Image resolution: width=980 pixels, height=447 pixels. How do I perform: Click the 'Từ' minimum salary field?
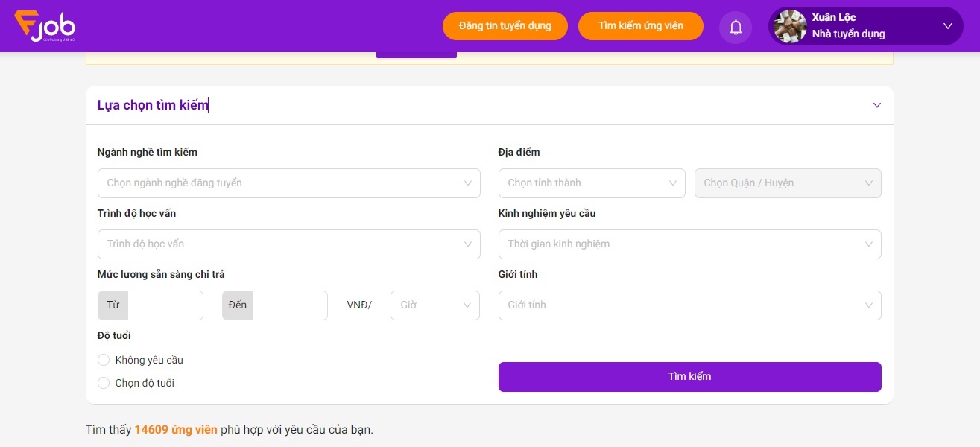(x=165, y=305)
